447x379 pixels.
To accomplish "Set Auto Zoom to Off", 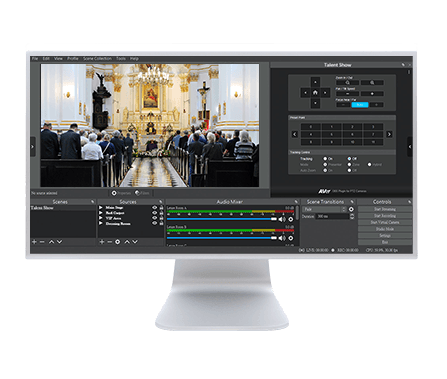I will (x=349, y=170).
